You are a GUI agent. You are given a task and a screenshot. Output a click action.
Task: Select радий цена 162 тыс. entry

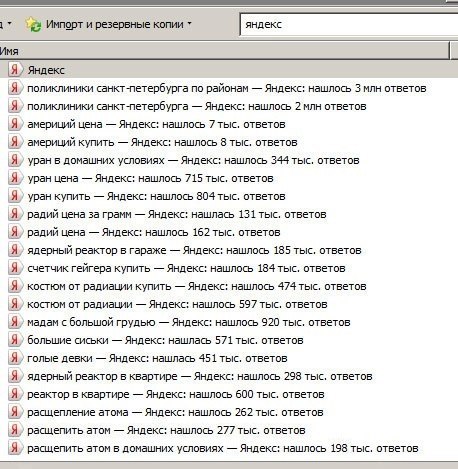(x=154, y=232)
